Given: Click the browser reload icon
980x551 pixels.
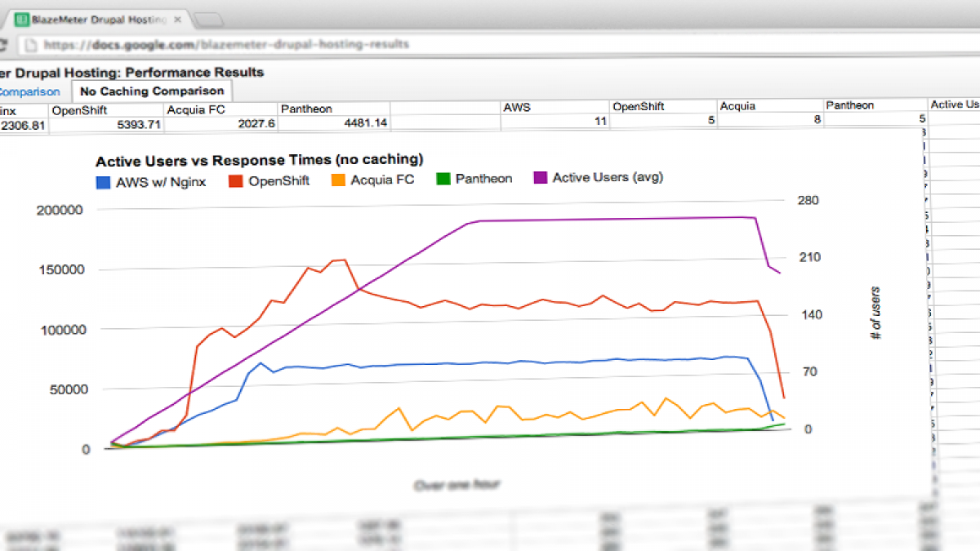Looking at the screenshot, I should tap(4, 44).
